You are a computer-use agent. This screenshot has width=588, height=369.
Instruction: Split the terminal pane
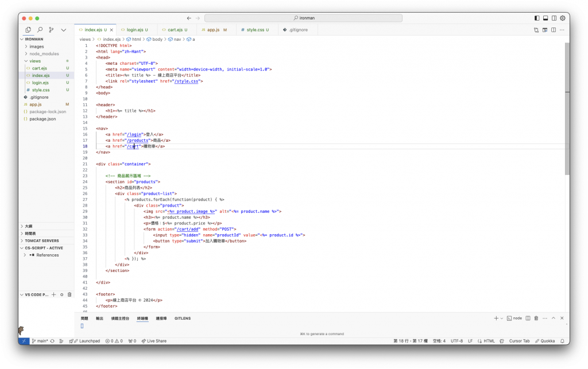[528, 318]
